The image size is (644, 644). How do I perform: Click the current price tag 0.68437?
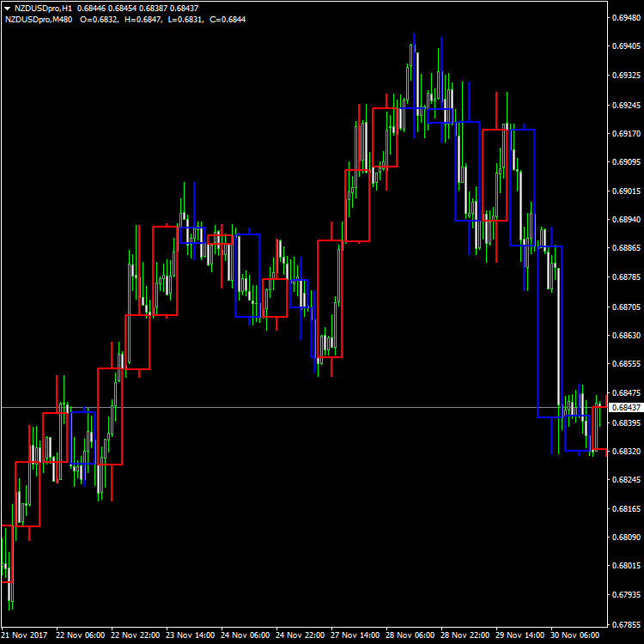coord(625,407)
